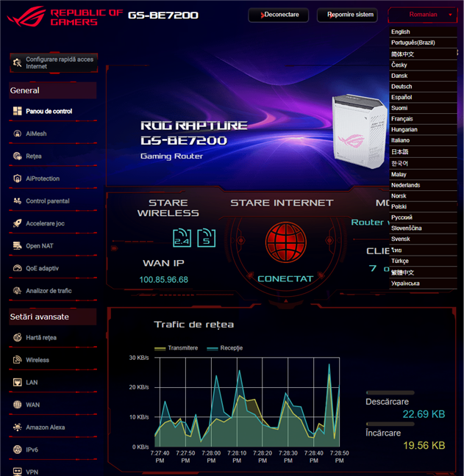Click the QoE adaptiv gauge icon
This screenshot has width=464, height=476.
click(x=18, y=268)
